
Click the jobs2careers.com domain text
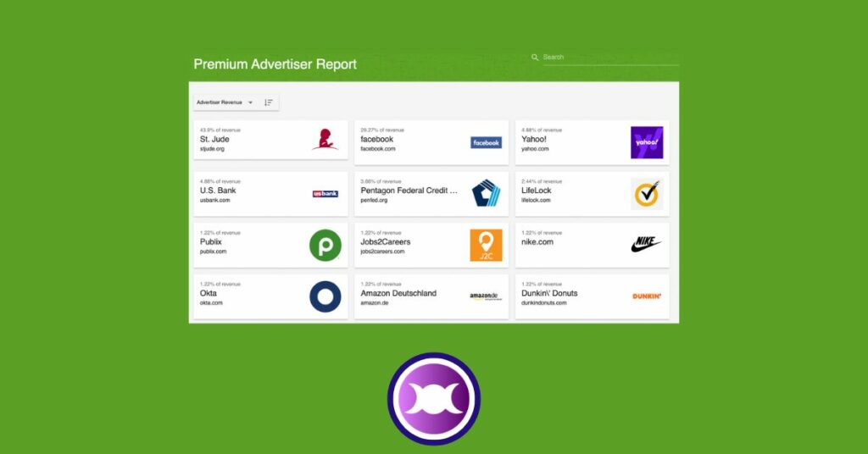[x=382, y=252]
